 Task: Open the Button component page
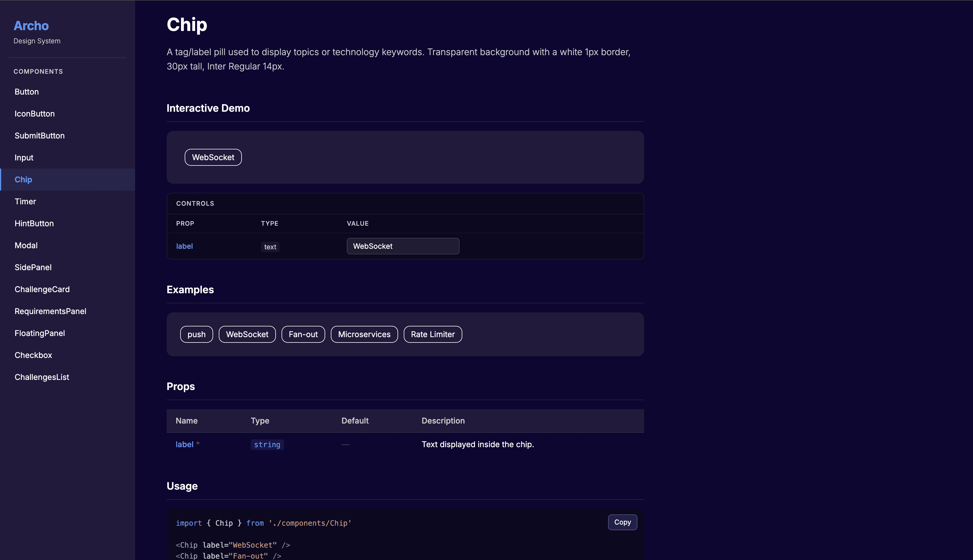[x=26, y=92]
